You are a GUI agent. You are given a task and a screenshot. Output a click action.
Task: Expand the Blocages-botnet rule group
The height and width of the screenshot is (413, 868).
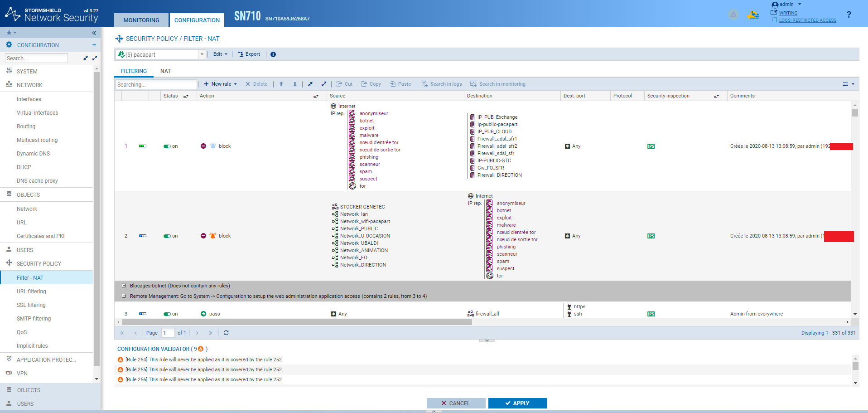pos(124,286)
